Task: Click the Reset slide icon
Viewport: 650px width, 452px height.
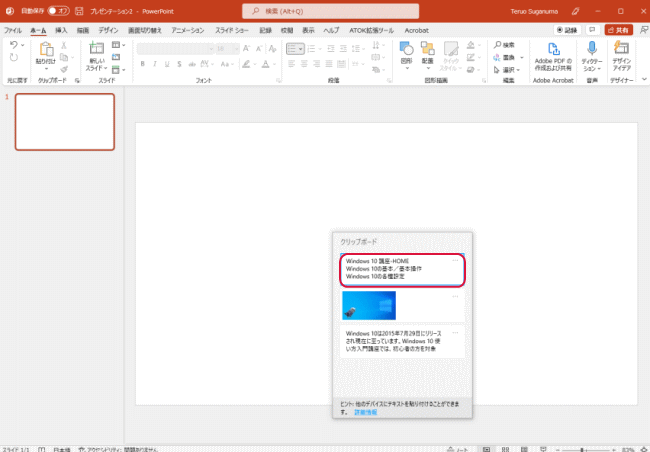Action: pos(116,57)
